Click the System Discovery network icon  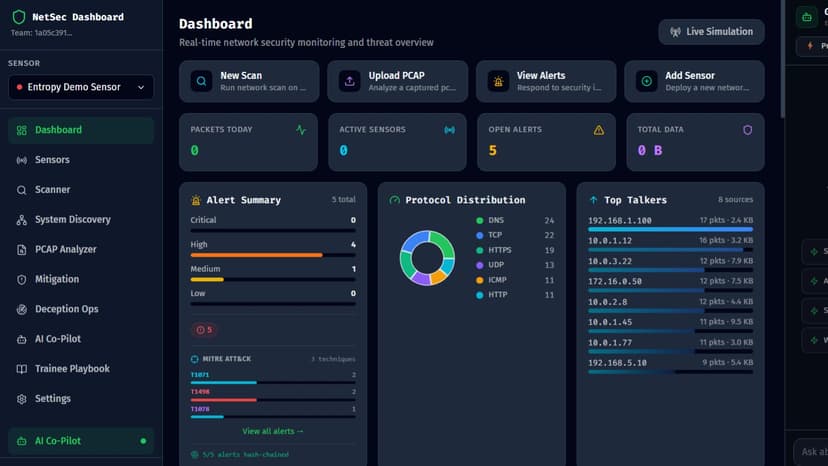pos(22,220)
